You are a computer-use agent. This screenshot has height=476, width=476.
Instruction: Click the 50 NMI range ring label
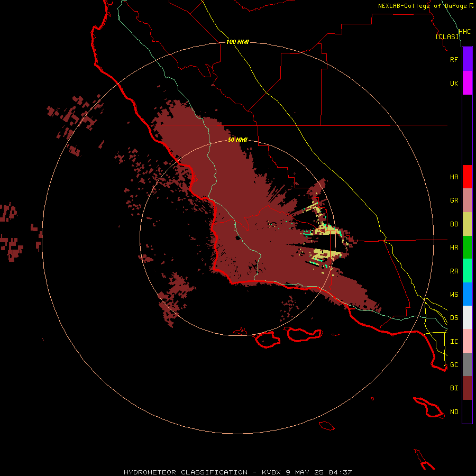pos(237,140)
